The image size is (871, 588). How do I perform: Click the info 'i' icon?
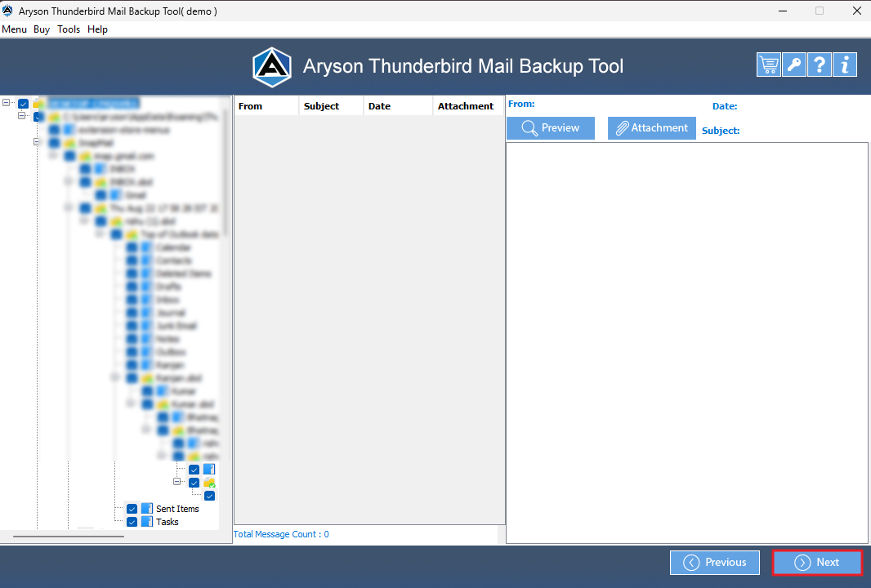point(845,65)
